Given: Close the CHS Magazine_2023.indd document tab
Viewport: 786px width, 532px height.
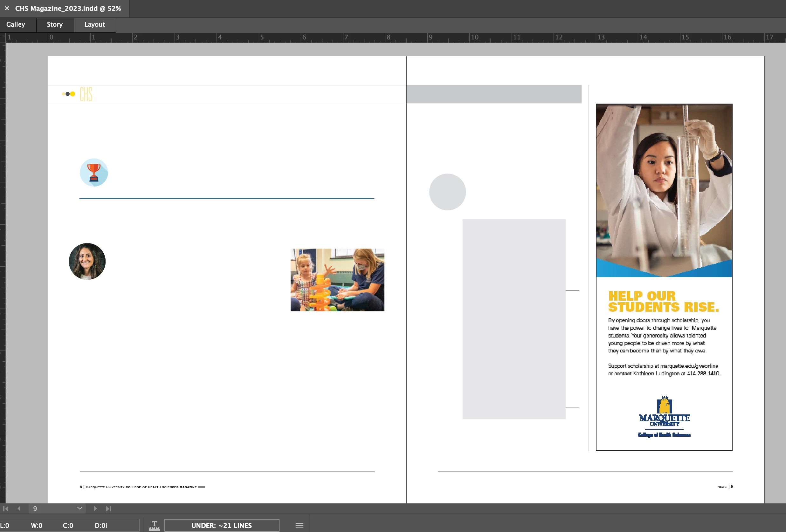Looking at the screenshot, I should pos(7,9).
